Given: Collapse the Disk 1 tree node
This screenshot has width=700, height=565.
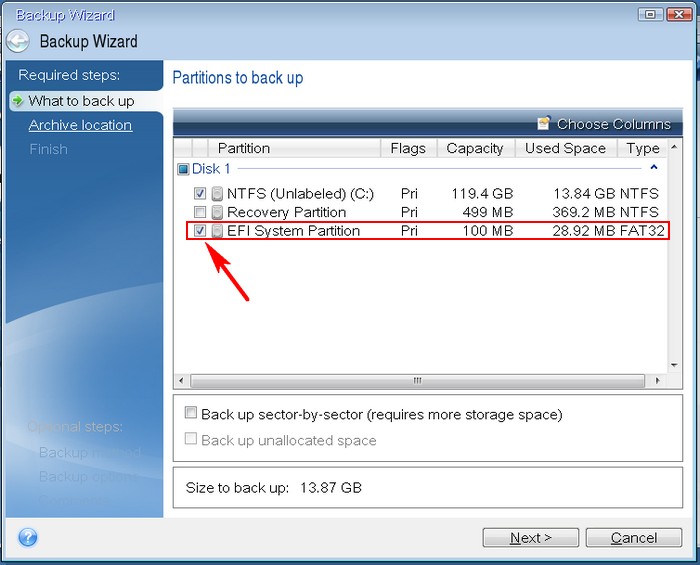Looking at the screenshot, I should [x=183, y=169].
